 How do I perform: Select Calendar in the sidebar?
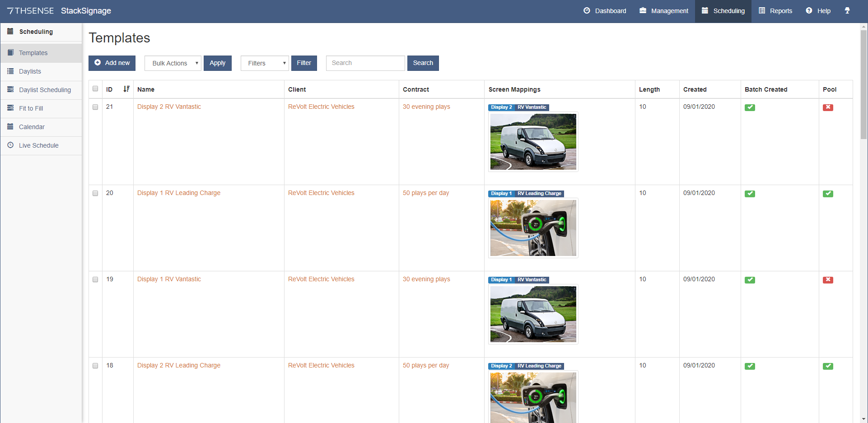[41, 127]
